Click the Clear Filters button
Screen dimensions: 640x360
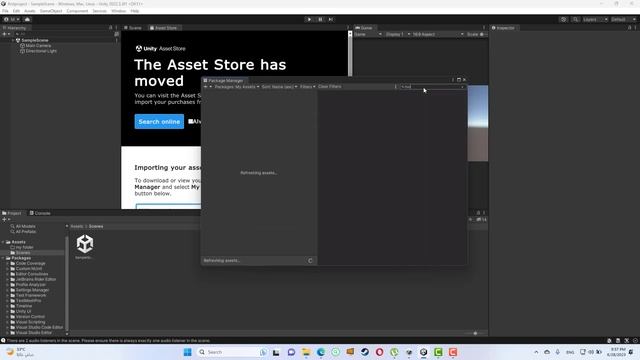tap(329, 87)
